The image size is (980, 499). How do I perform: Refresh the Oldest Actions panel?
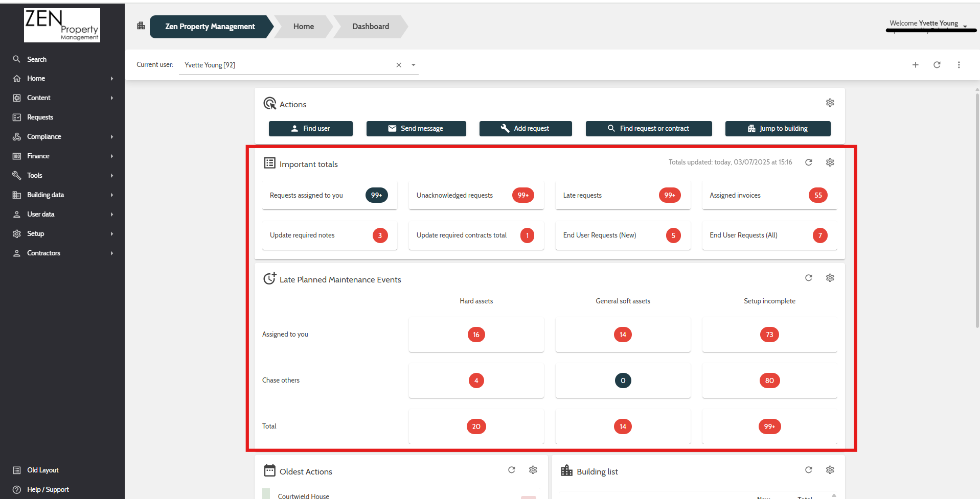point(512,470)
